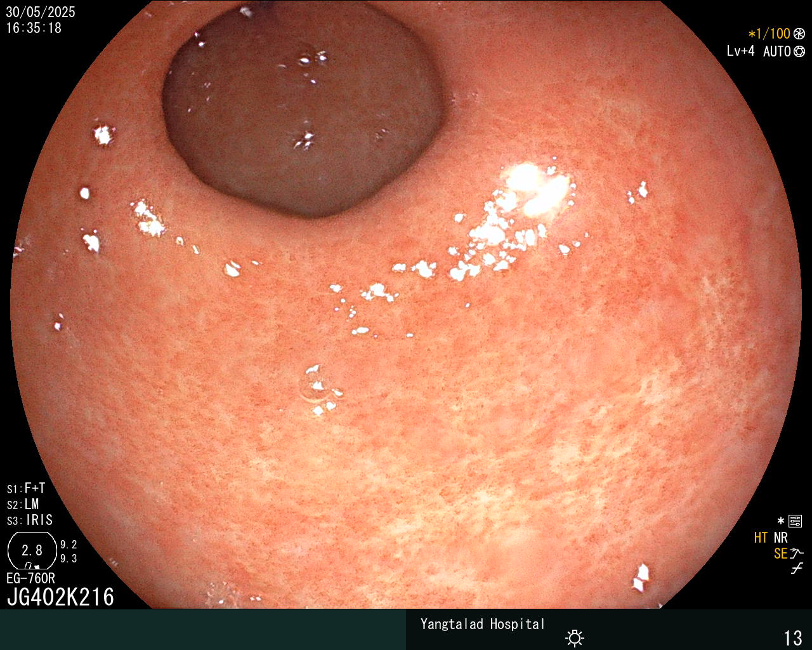
Task: Click the 9.3 diameter value
Action: coord(69,559)
